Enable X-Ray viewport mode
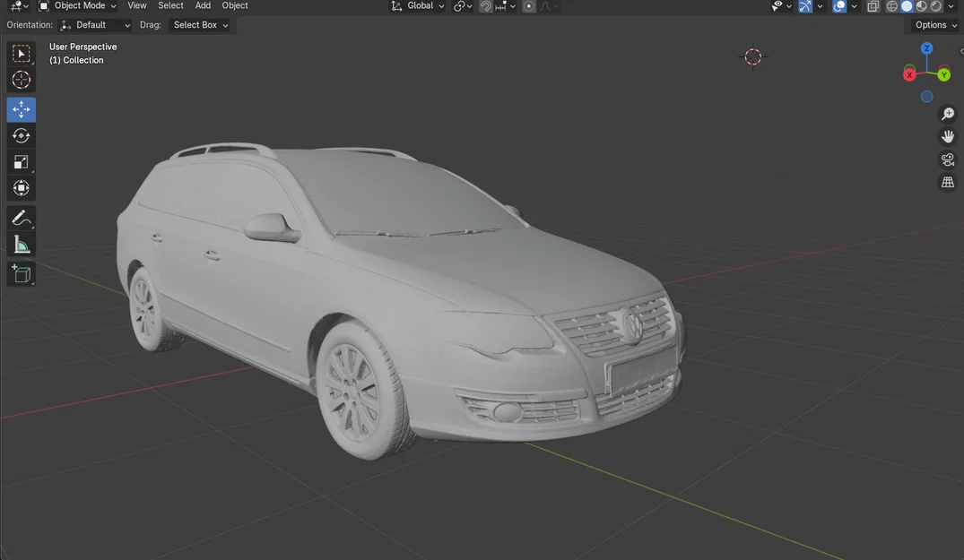 pos(873,5)
